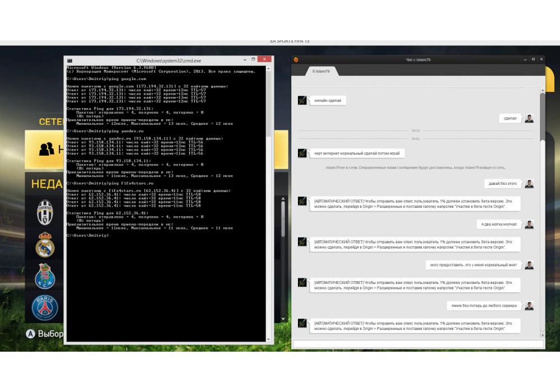Click the 'EA SPORTS FIFA 15' title text
The width and height of the screenshot is (560, 392).
point(290,41)
